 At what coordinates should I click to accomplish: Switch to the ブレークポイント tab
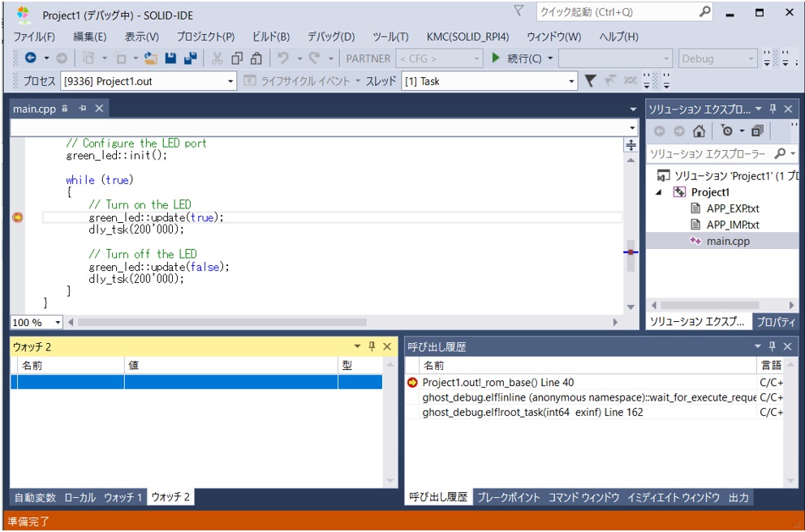[507, 497]
